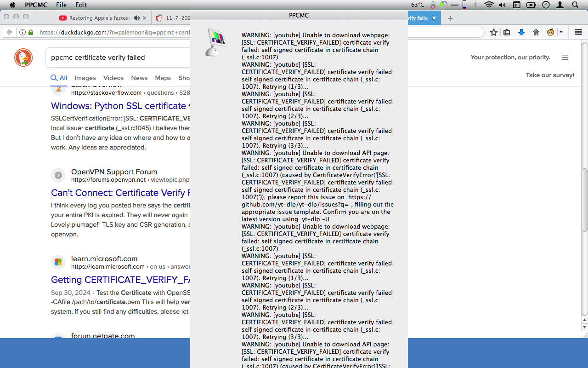Open site security info via green padlock
Image resolution: width=588 pixels, height=368 pixels.
[30, 33]
